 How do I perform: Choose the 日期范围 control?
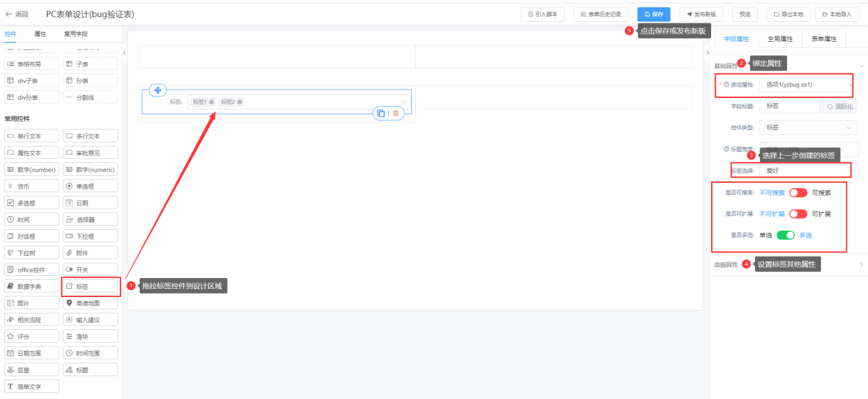point(32,353)
